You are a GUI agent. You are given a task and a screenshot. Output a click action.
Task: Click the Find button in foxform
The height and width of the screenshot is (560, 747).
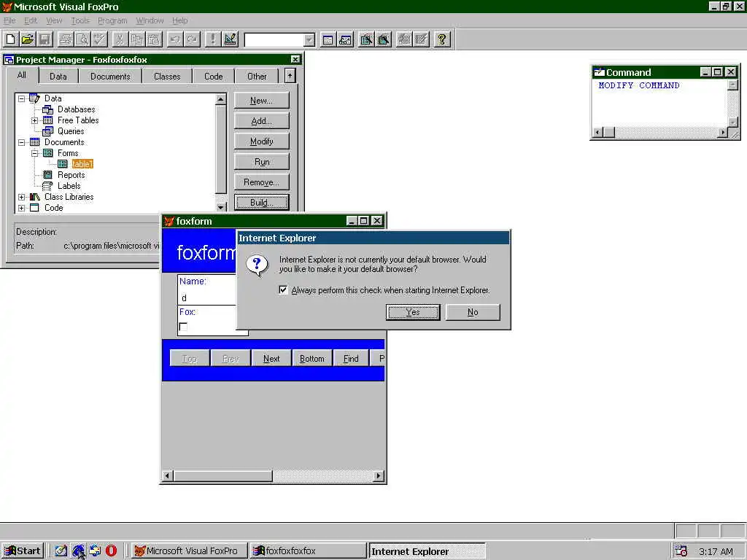pos(351,359)
